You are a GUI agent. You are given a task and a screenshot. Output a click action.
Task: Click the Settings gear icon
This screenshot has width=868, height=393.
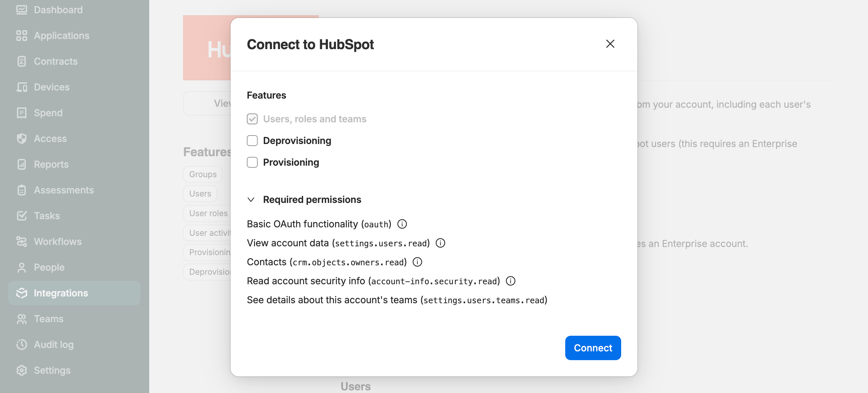22,370
